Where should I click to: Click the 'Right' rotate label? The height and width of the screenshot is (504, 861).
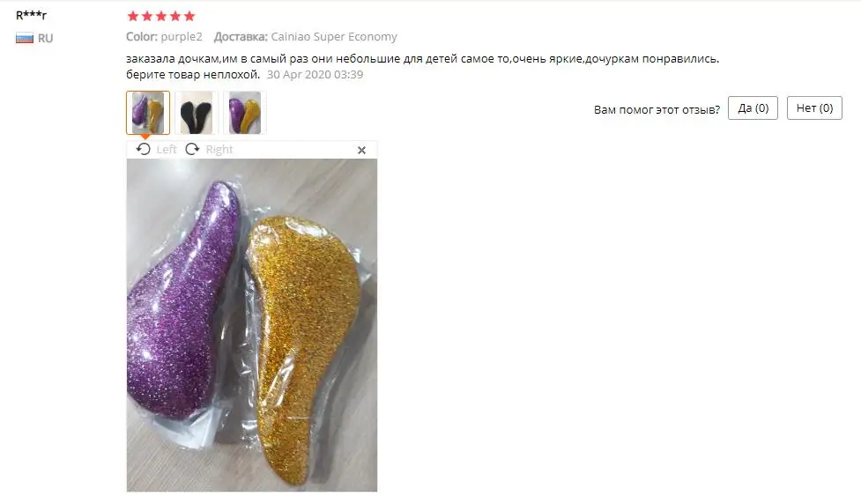[x=219, y=149]
